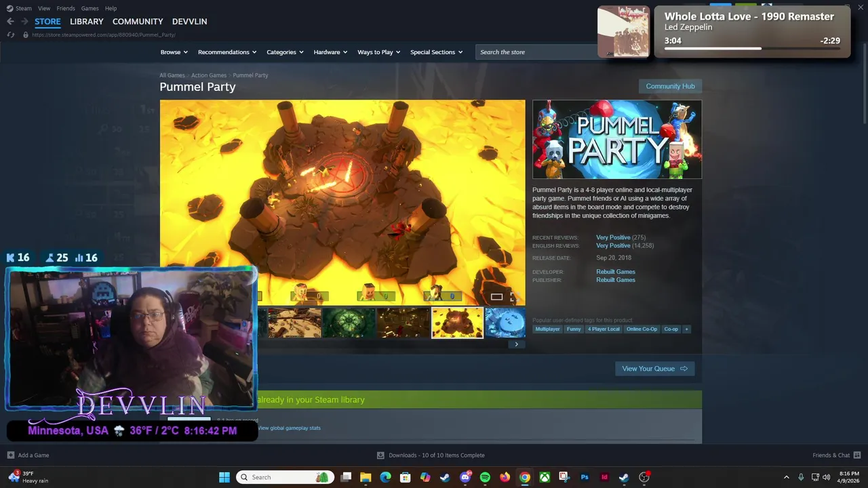Switch to the LIBRARY tab

click(87, 22)
